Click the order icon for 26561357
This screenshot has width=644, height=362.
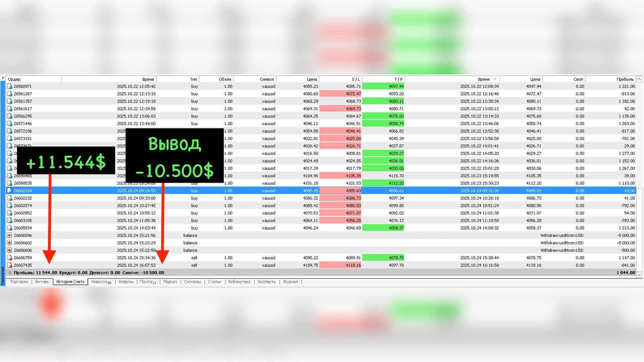pos(10,101)
